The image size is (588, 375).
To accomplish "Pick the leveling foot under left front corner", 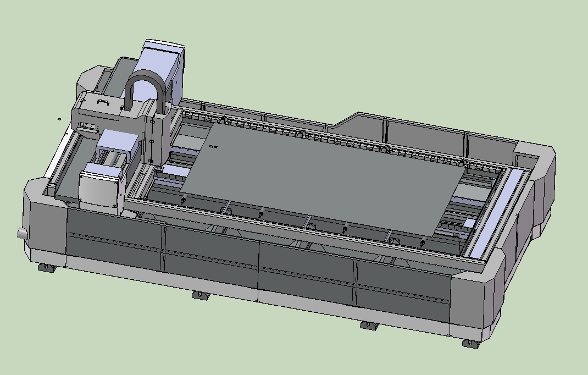I will tap(47, 268).
